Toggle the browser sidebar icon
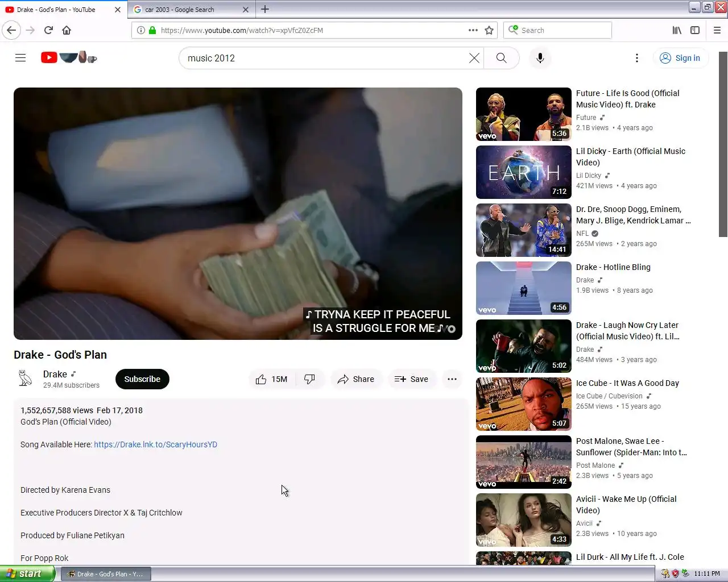This screenshot has width=728, height=582. tap(695, 30)
